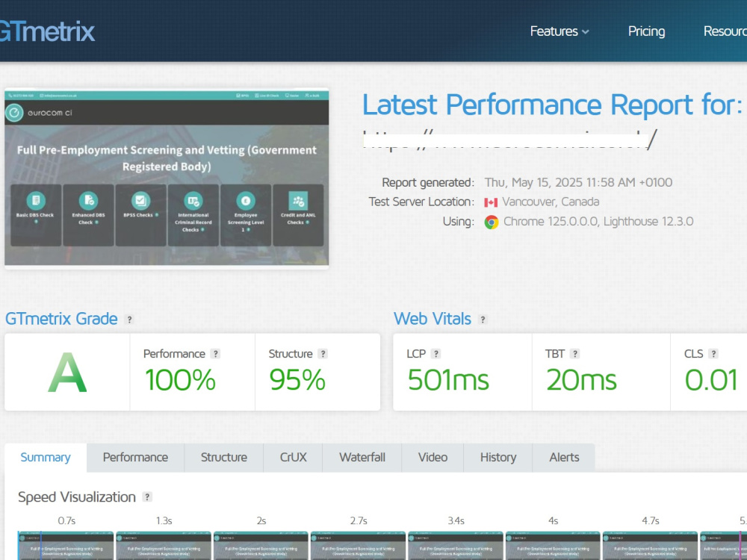Click the GTmetrix Grade heading
The width and height of the screenshot is (747, 560).
pyautogui.click(x=61, y=319)
